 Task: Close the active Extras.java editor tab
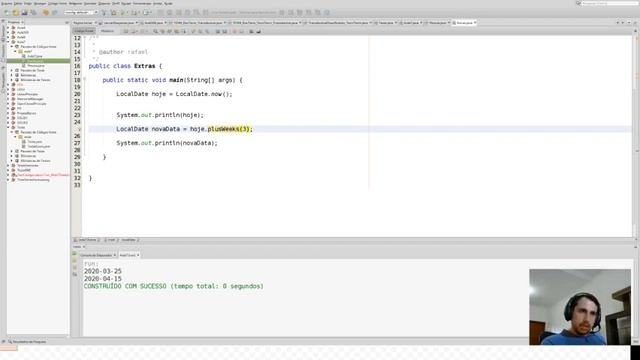(x=475, y=23)
